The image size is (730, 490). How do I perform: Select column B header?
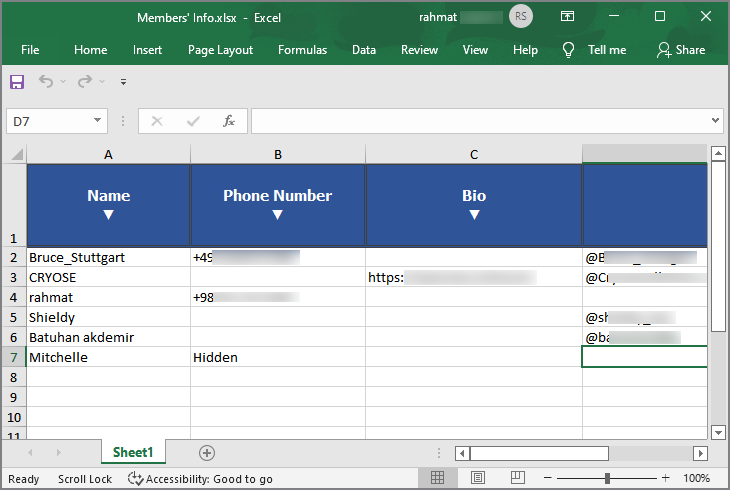click(278, 154)
